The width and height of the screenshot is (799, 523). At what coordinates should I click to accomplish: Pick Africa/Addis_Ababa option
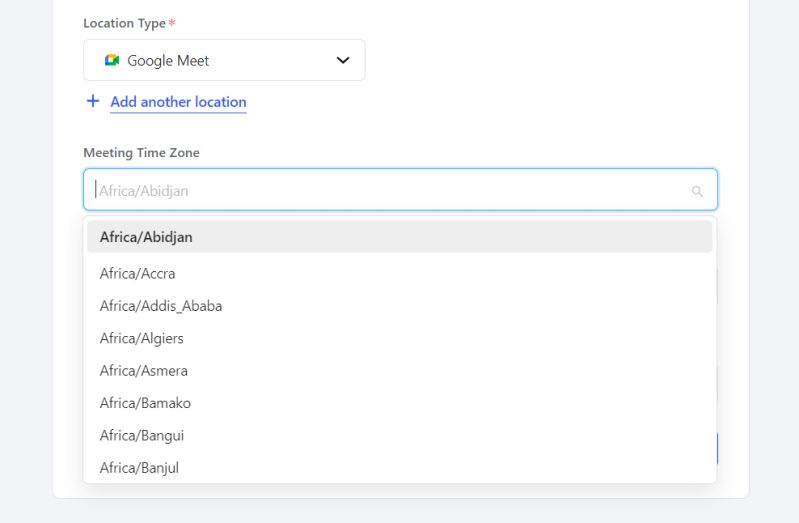tap(161, 306)
